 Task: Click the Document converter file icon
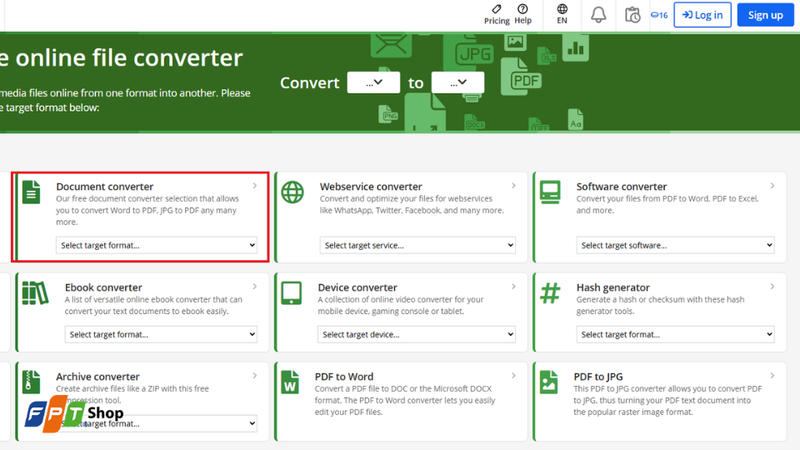(31, 192)
